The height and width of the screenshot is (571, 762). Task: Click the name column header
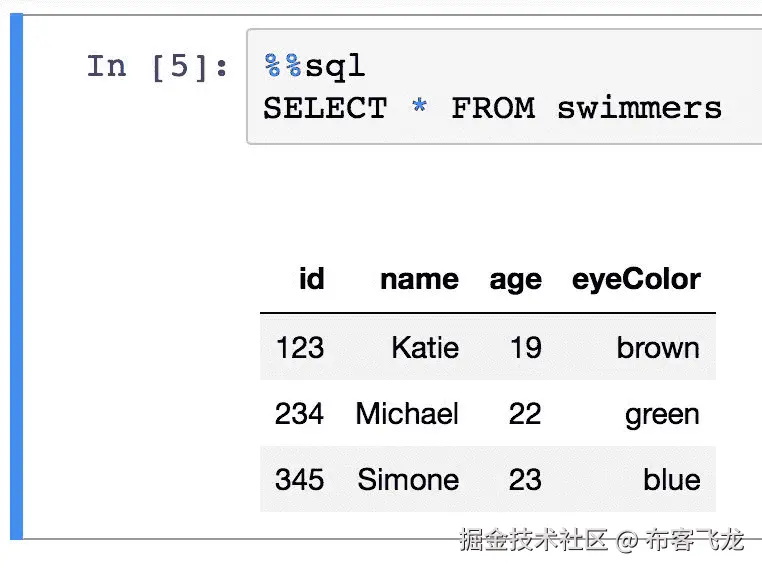point(419,279)
